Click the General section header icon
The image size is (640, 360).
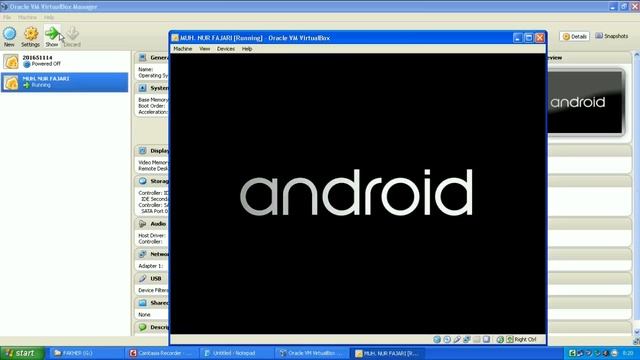[x=142, y=58]
